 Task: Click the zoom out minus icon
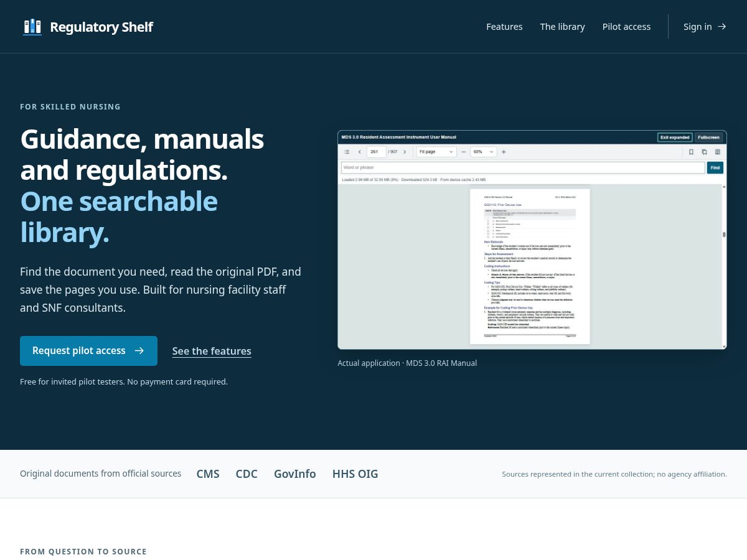463,152
